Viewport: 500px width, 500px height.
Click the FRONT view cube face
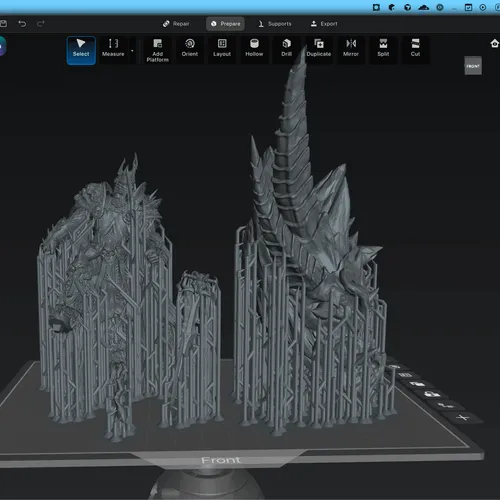click(473, 66)
